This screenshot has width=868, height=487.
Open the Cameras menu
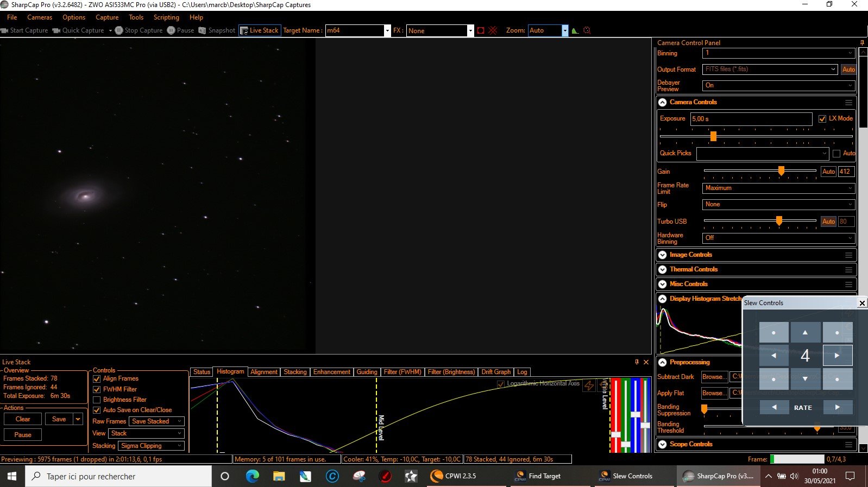40,17
